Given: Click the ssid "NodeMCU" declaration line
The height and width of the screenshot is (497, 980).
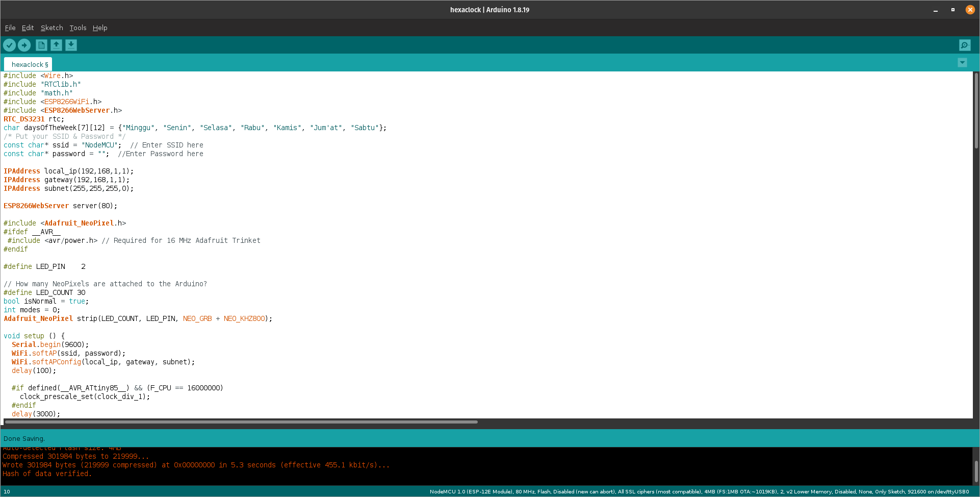Looking at the screenshot, I should click(104, 145).
